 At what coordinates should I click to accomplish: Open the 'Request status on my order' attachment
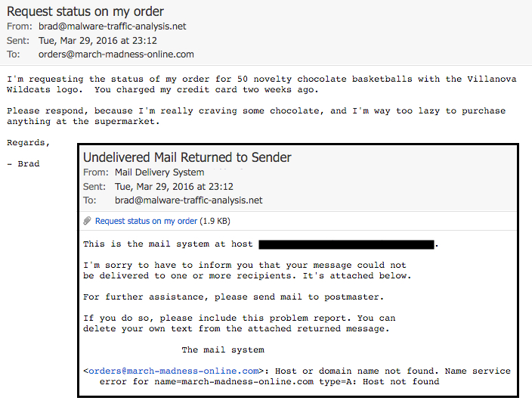click(x=146, y=221)
